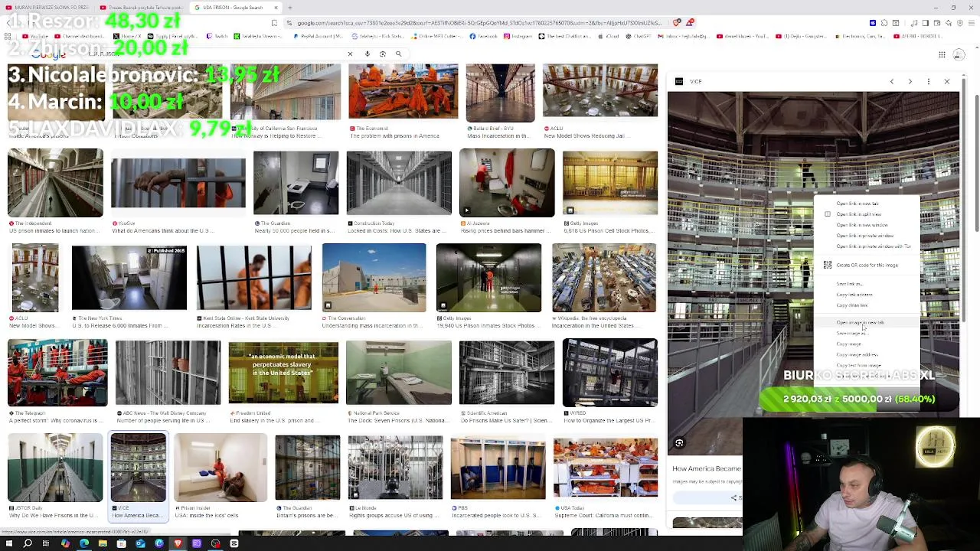Open CapCut app from taskbar
This screenshot has width=980, height=551.
point(234,543)
